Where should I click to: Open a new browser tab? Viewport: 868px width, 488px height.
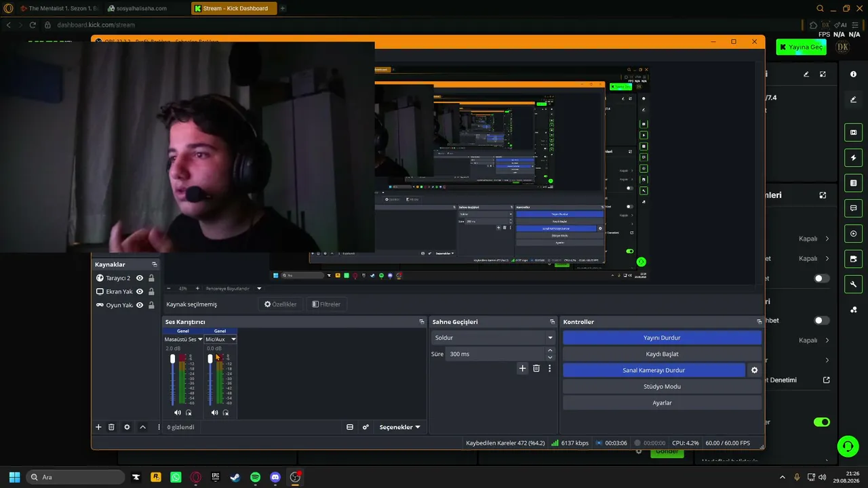(x=283, y=8)
